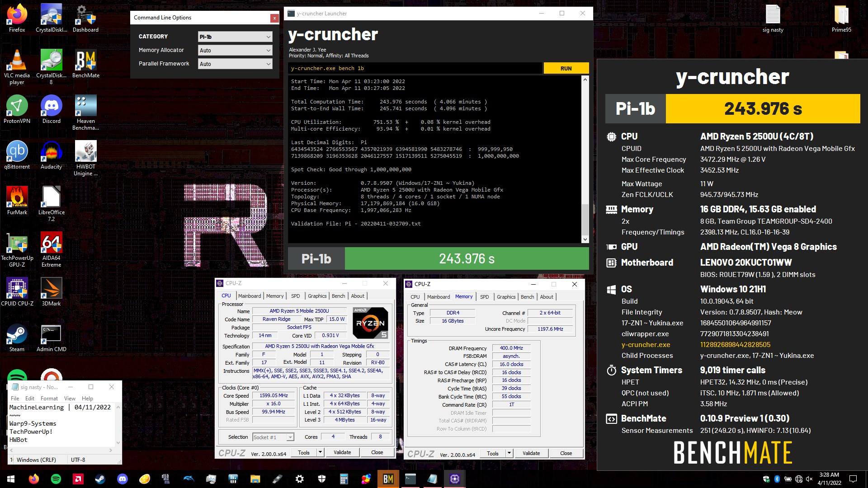Click Validate button in right CPU-Z
This screenshot has height=488, width=868.
point(531,453)
